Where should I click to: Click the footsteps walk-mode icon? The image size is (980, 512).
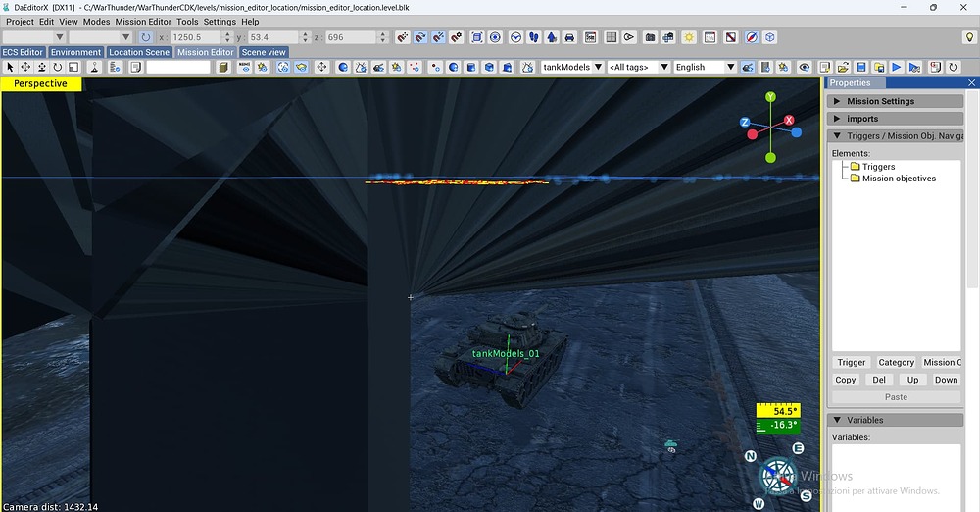[x=533, y=37]
